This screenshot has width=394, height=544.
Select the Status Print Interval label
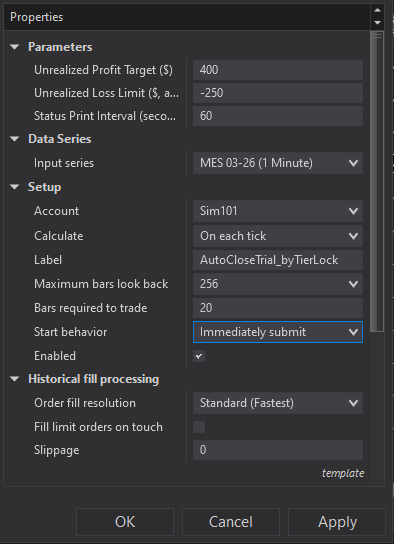click(x=105, y=116)
